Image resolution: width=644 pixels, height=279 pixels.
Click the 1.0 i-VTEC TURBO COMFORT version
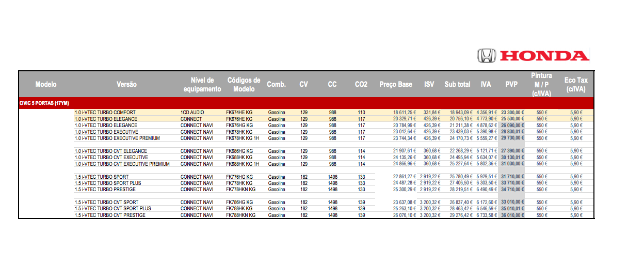coord(105,112)
